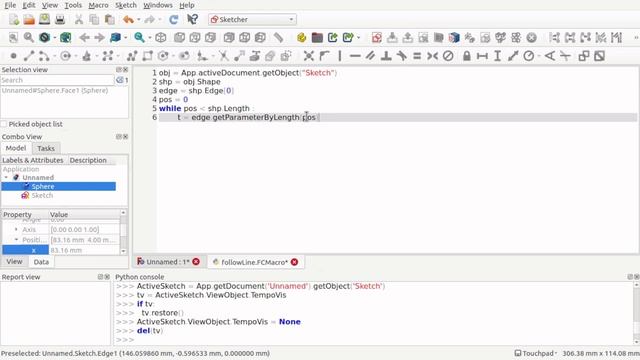640x360 pixels.
Task: Apply the Perpendicular constraint icon
Action: tap(386, 56)
